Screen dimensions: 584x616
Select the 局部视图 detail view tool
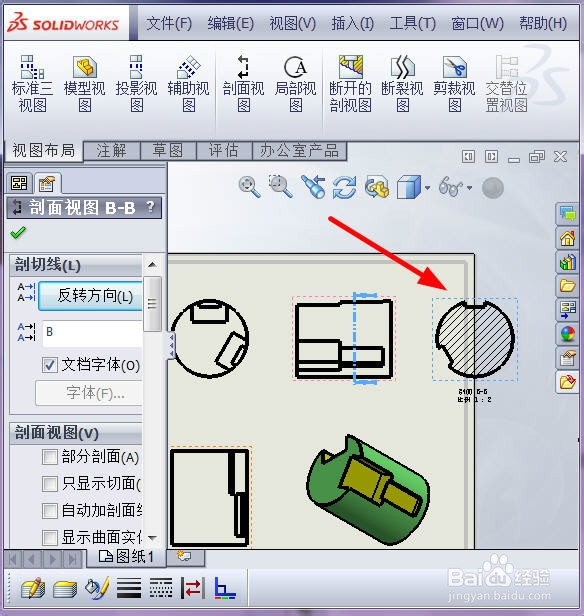(x=295, y=84)
